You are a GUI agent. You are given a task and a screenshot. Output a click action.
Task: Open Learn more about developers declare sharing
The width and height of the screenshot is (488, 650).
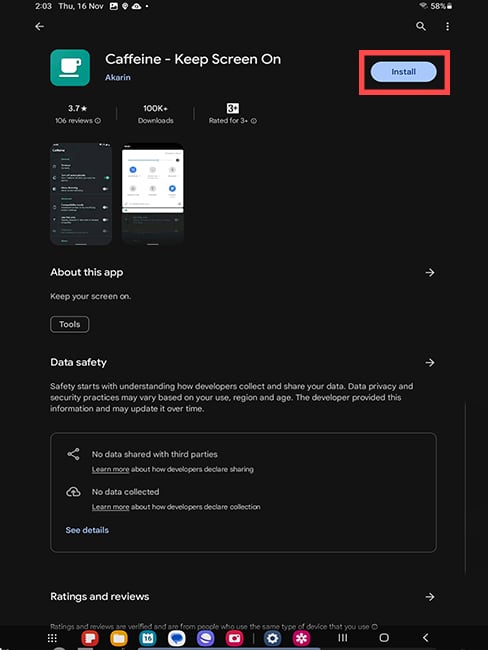click(110, 469)
